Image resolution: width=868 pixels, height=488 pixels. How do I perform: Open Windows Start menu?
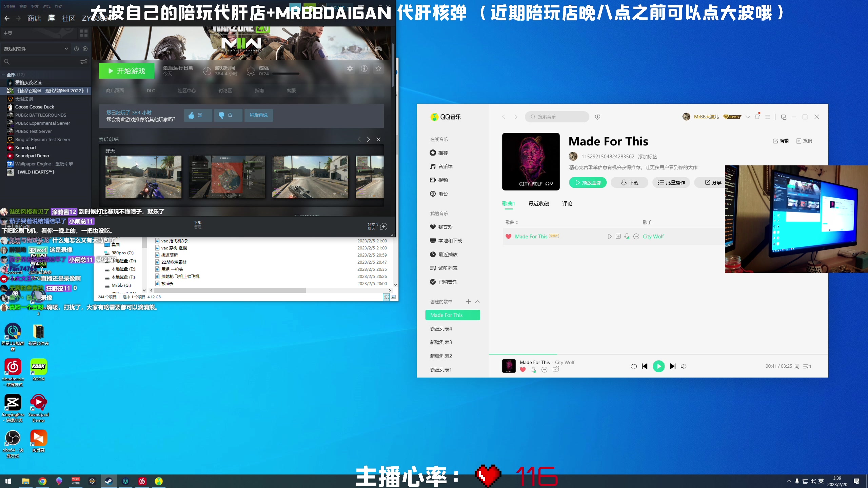tap(8, 481)
